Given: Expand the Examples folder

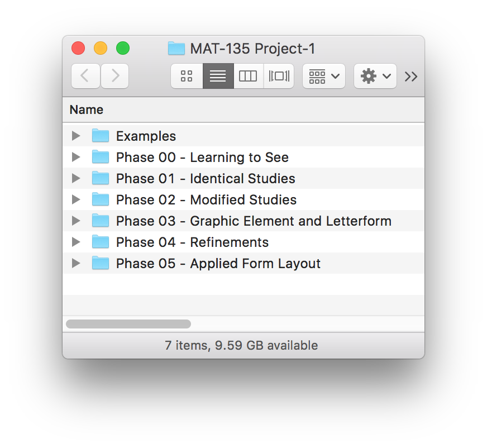Looking at the screenshot, I should click(77, 136).
